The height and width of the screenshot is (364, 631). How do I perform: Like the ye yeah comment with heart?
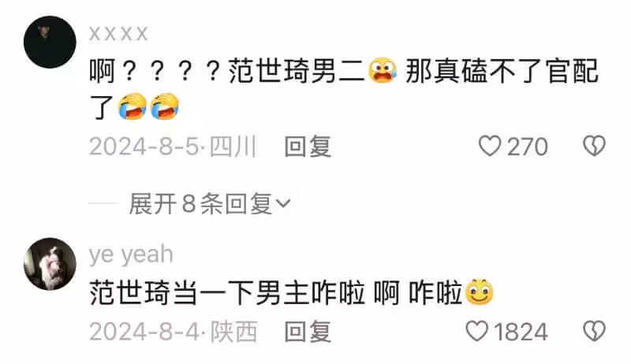coord(477,331)
